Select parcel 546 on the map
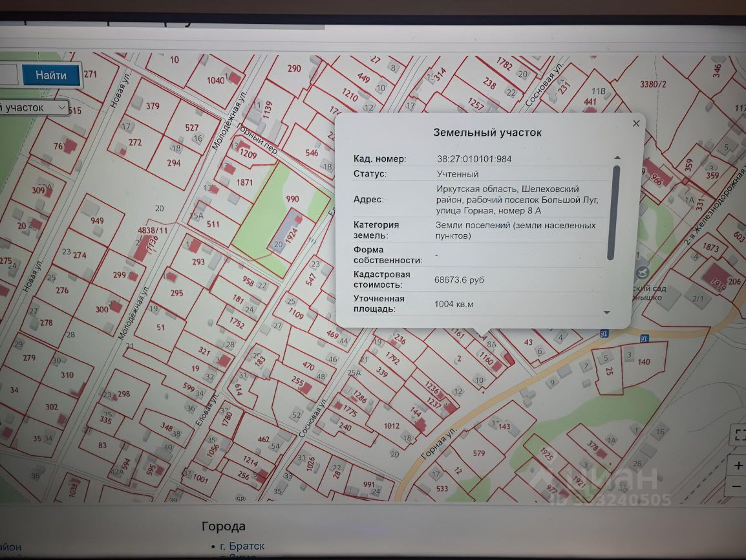 (312, 153)
